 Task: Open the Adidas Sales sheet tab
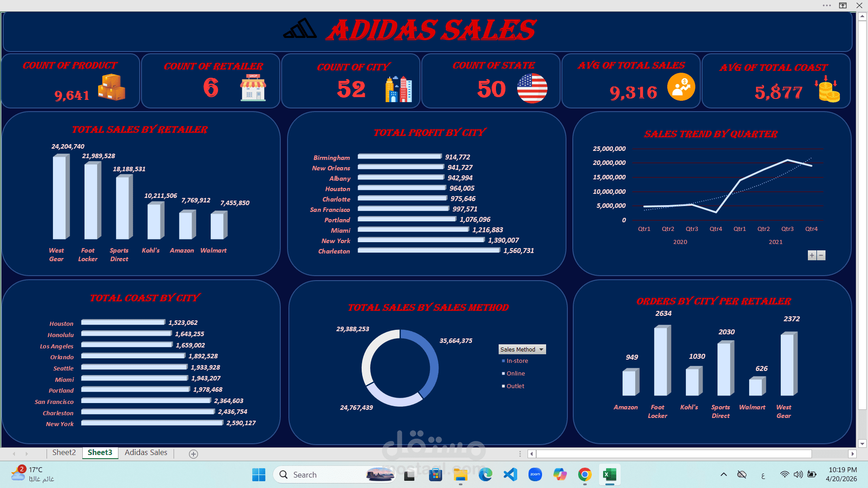click(146, 453)
